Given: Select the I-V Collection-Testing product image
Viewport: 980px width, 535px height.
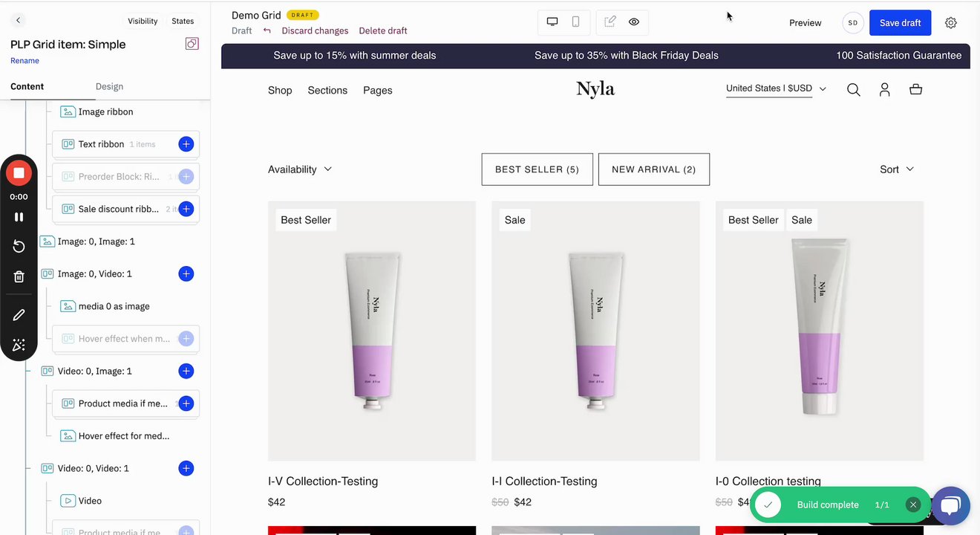Looking at the screenshot, I should [372, 331].
